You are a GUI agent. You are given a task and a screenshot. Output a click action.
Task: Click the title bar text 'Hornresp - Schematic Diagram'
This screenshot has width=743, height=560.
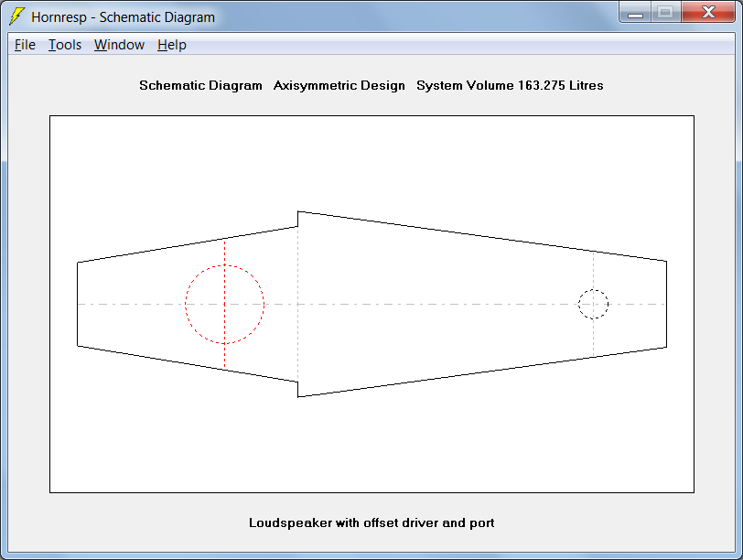pyautogui.click(x=124, y=17)
